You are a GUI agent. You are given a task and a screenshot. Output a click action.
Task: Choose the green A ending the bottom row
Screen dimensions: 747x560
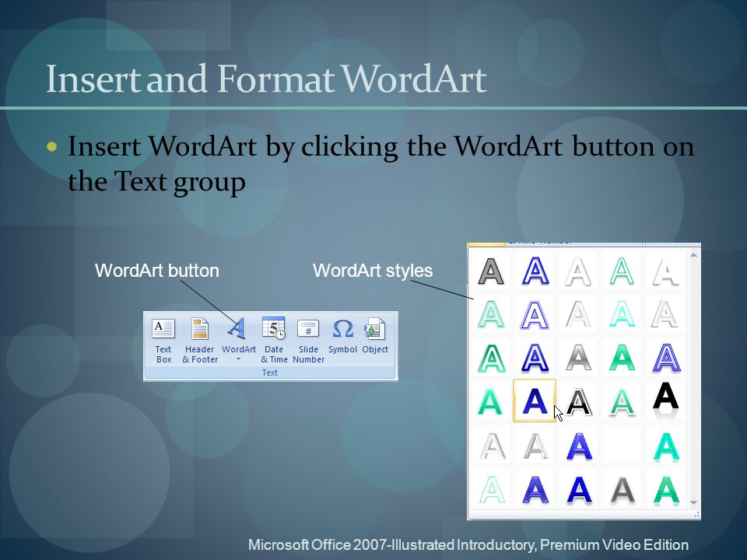click(665, 490)
